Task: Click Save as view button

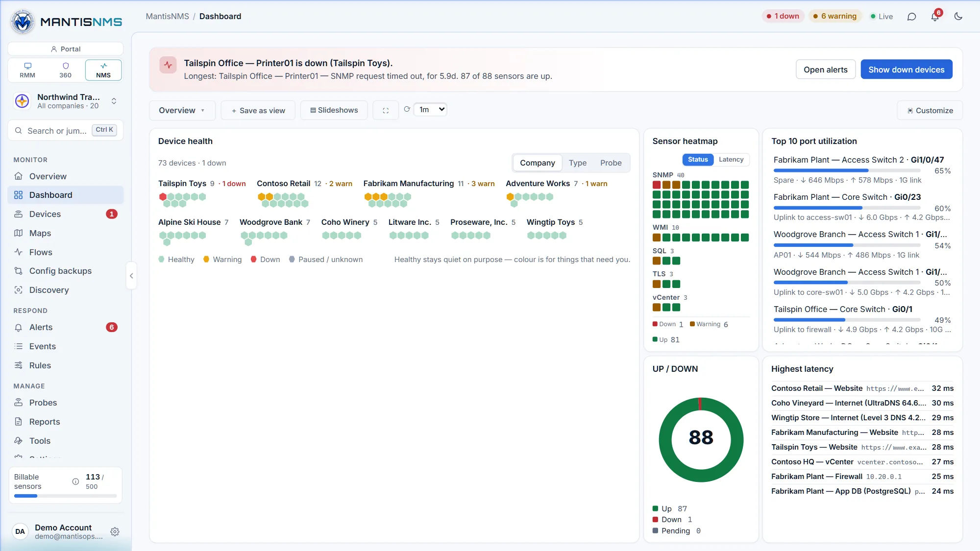Action: [258, 111]
